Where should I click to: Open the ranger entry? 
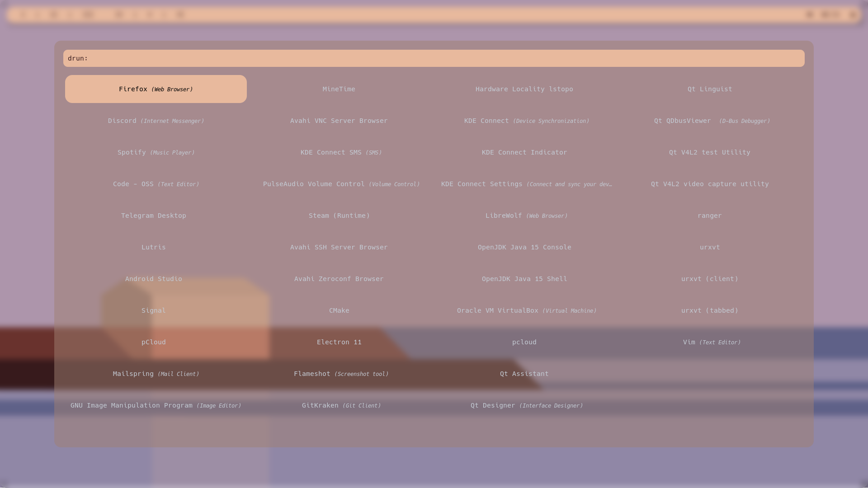pyautogui.click(x=709, y=216)
